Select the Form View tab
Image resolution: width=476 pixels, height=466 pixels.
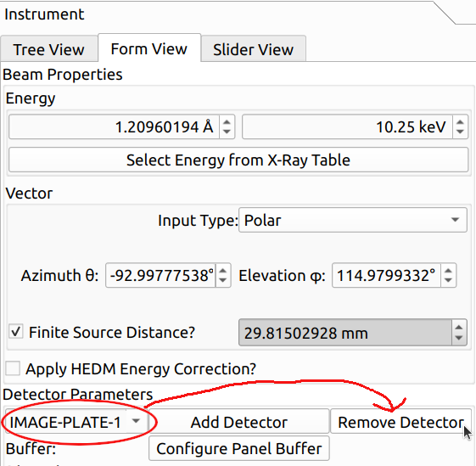149,48
